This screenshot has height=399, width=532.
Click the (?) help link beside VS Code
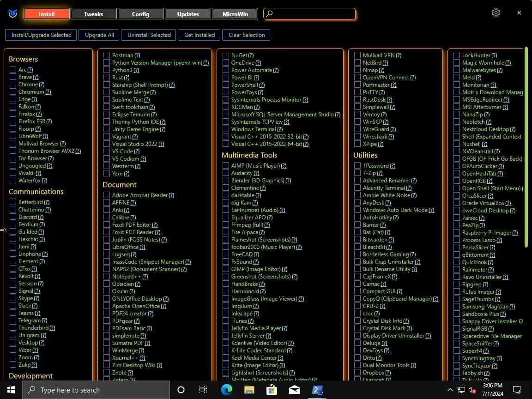coord(137,151)
